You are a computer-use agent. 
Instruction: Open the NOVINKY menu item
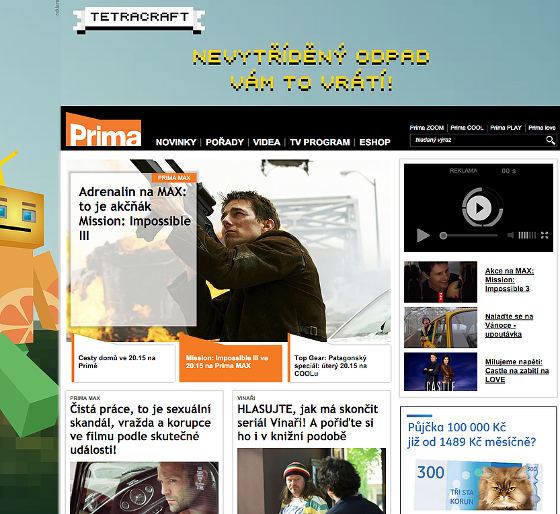[x=176, y=142]
